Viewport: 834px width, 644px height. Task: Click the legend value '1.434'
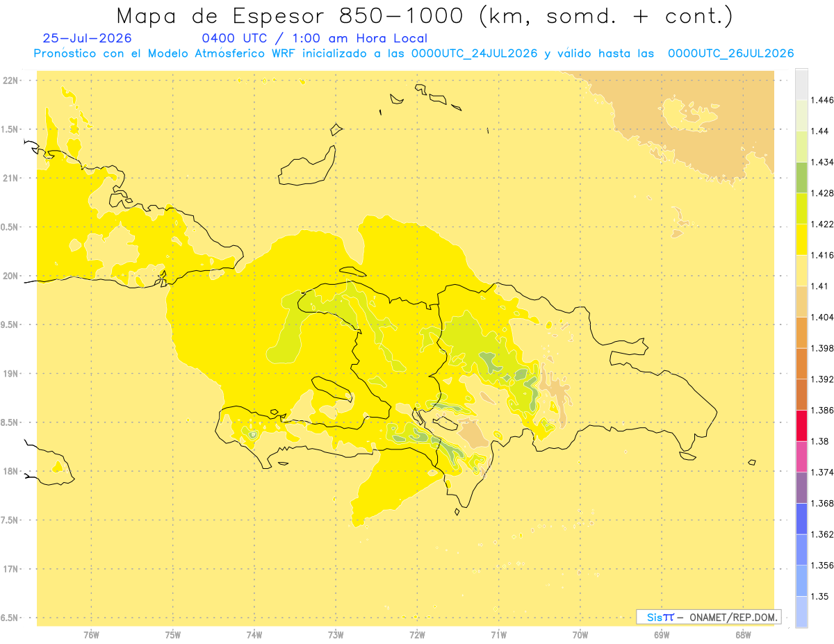tap(822, 162)
